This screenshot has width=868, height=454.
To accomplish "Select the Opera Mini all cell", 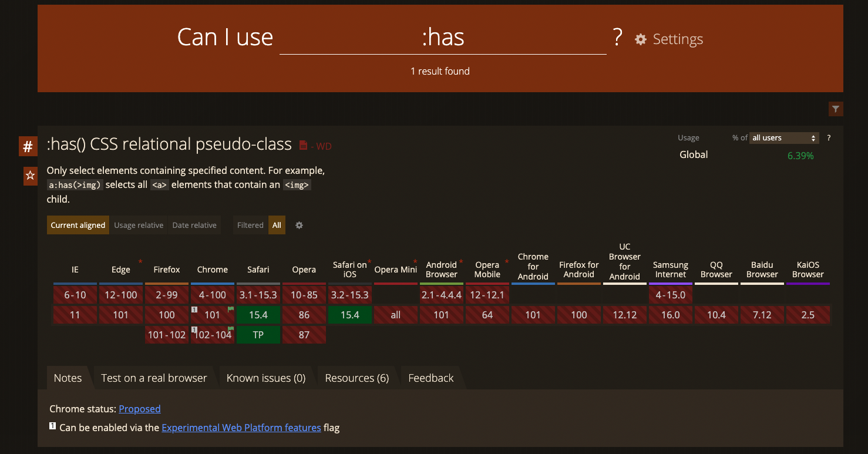I will point(396,315).
